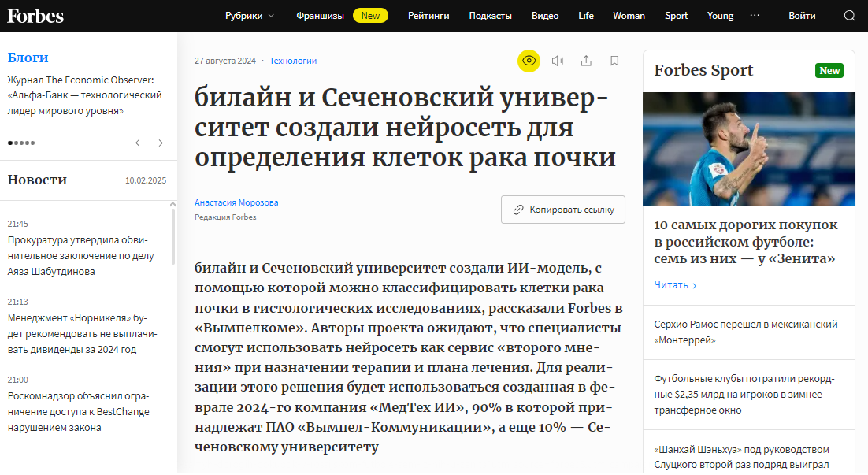Play article audio with speaker icon

[558, 61]
